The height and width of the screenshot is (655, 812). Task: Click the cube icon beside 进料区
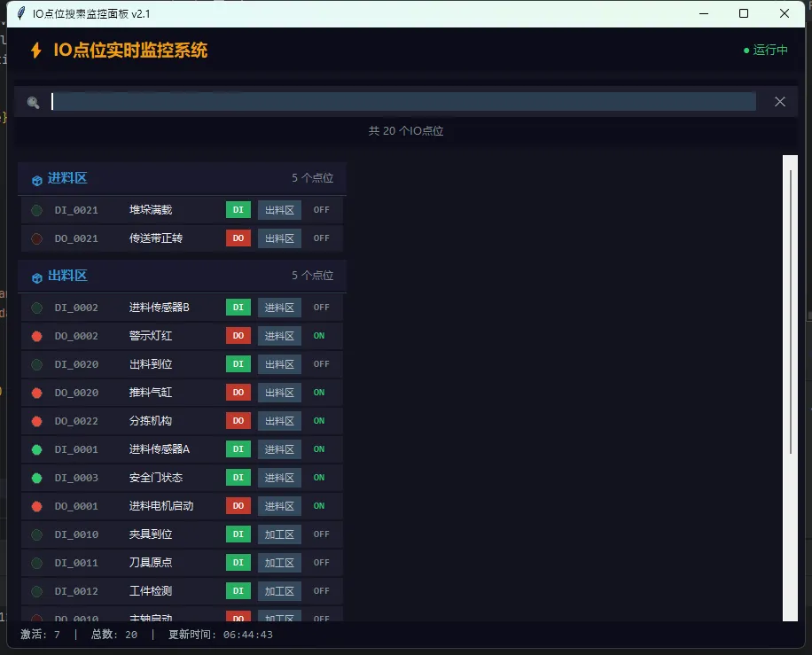(x=37, y=180)
